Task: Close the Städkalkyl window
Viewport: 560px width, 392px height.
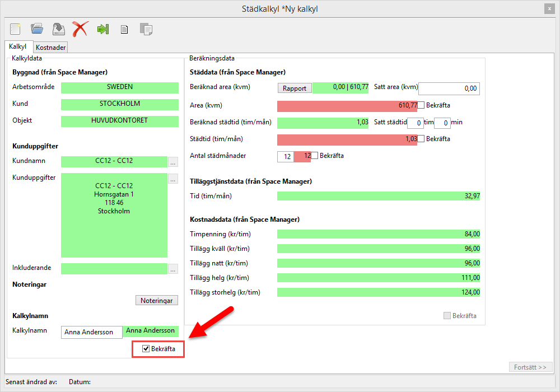Action: [x=549, y=9]
